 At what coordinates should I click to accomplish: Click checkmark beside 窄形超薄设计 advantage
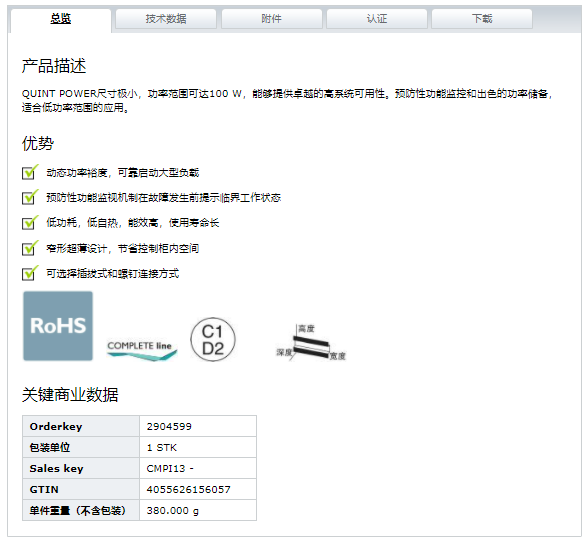click(30, 248)
